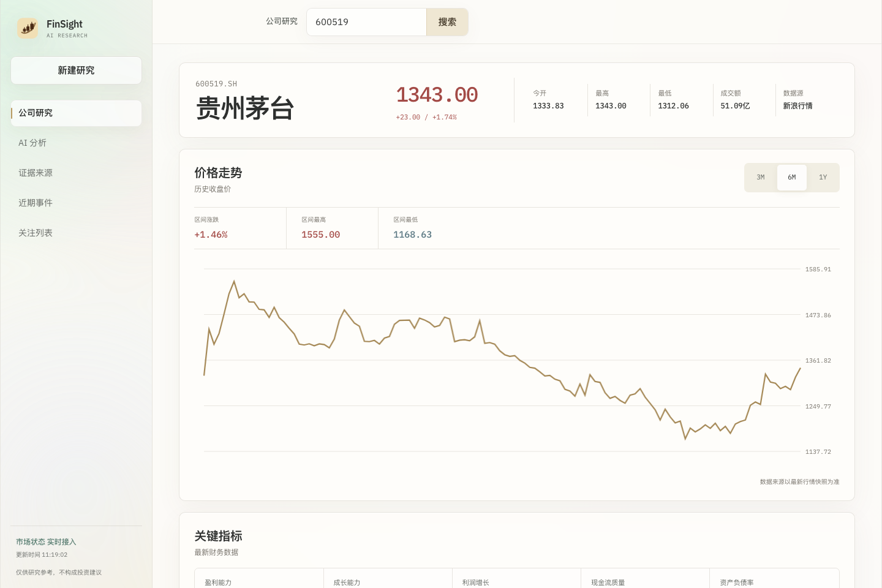Click the chart axis label 1249.77
Screen dimensions: 882x588
point(818,407)
